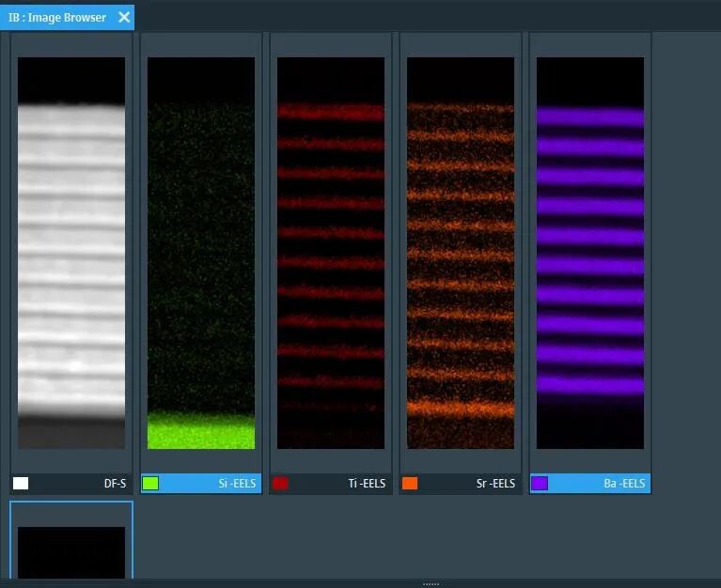
Task: Click the white color swatch for DF-S
Action: (21, 484)
